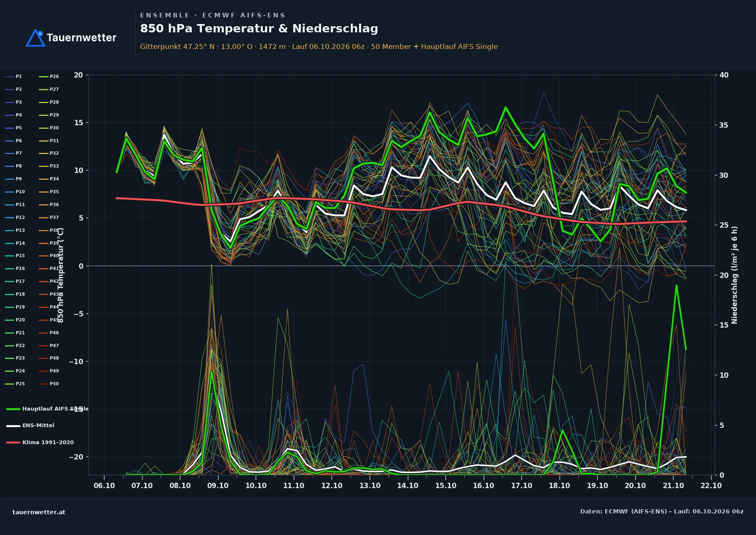Screen dimensions: 756x535
Task: Select the P25 legend entry
Action: 15,384
